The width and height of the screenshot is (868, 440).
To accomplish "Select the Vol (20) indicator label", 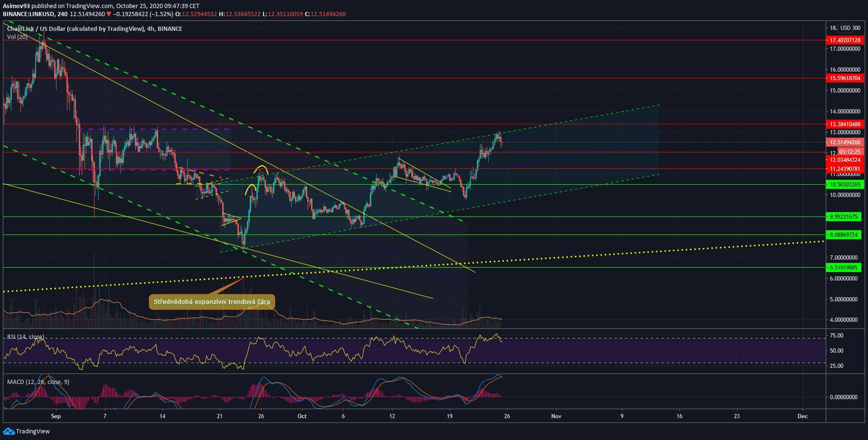I will click(x=17, y=37).
